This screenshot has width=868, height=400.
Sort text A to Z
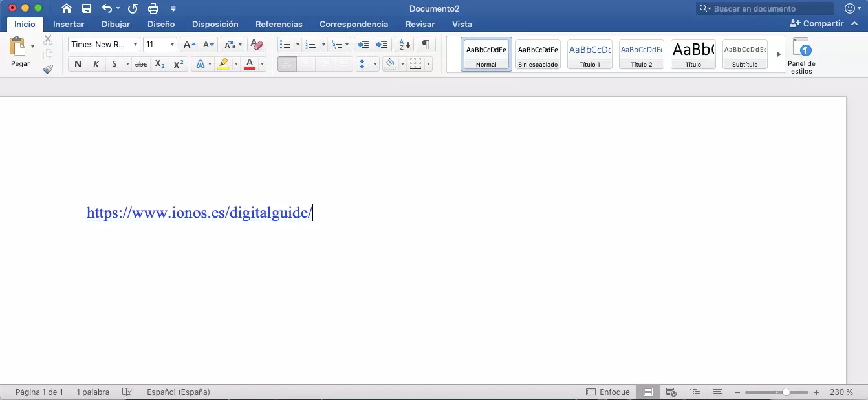405,45
